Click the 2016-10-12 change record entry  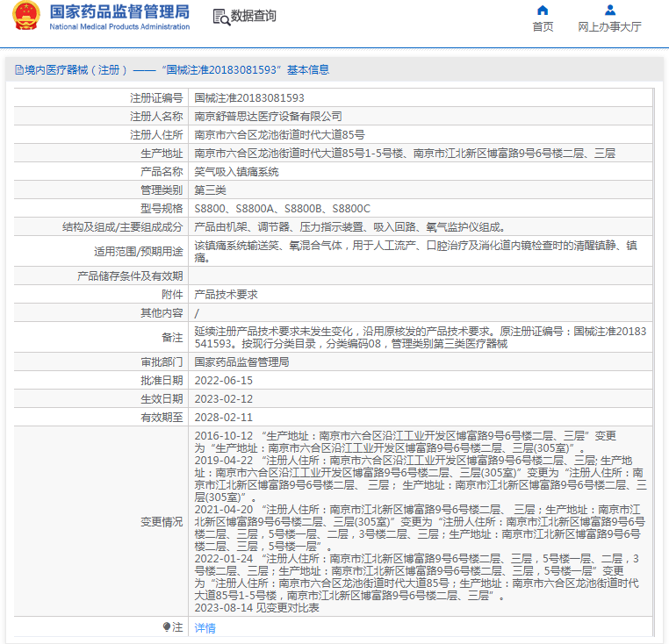click(406, 442)
